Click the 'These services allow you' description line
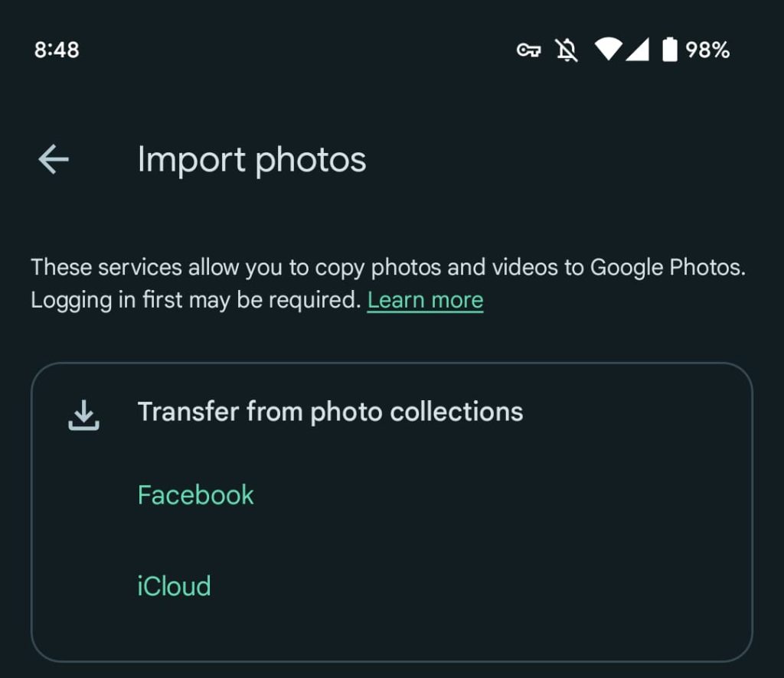784x678 pixels. pyautogui.click(x=230, y=268)
